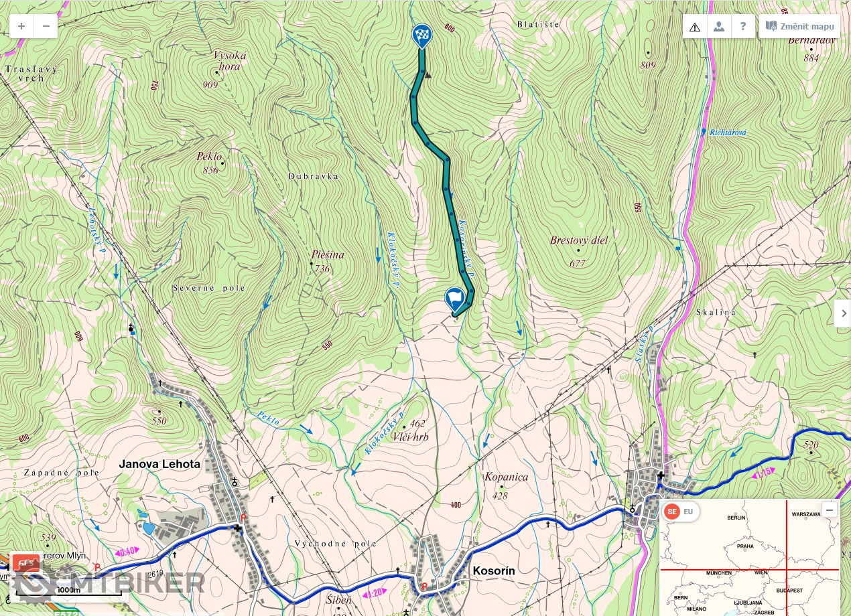Switch minimap to EU region
Screen dimensions: 851x616
pyautogui.click(x=689, y=512)
